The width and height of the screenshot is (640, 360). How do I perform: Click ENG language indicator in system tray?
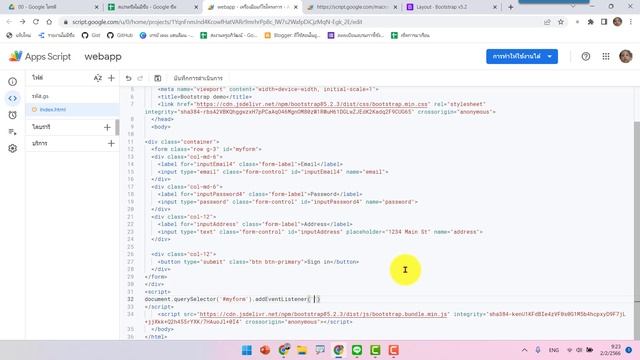pos(554,350)
